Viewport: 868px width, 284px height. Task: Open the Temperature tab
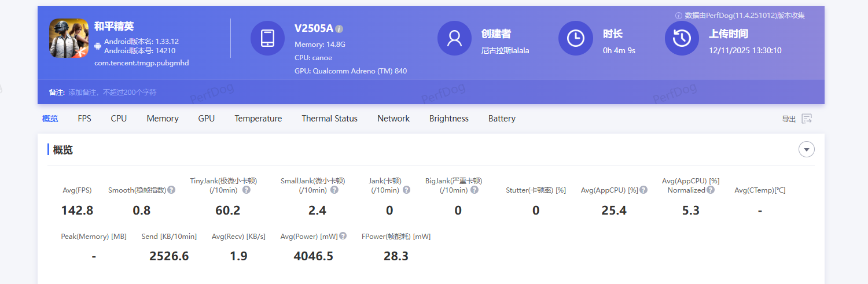[x=258, y=119]
